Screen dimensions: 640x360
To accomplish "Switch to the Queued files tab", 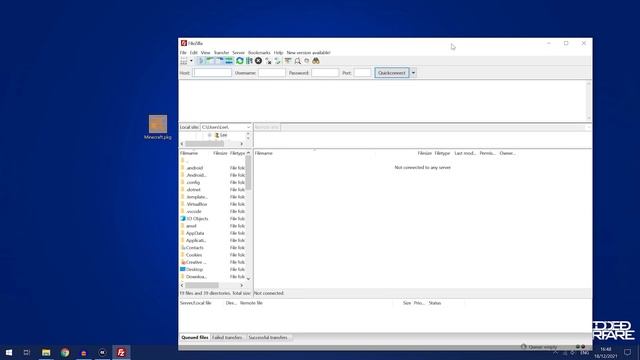I will [195, 338].
